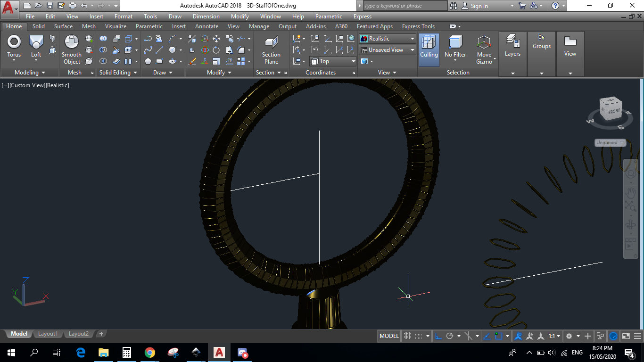Click the Smooth Object mesh tool
644x362 pixels.
point(72,49)
